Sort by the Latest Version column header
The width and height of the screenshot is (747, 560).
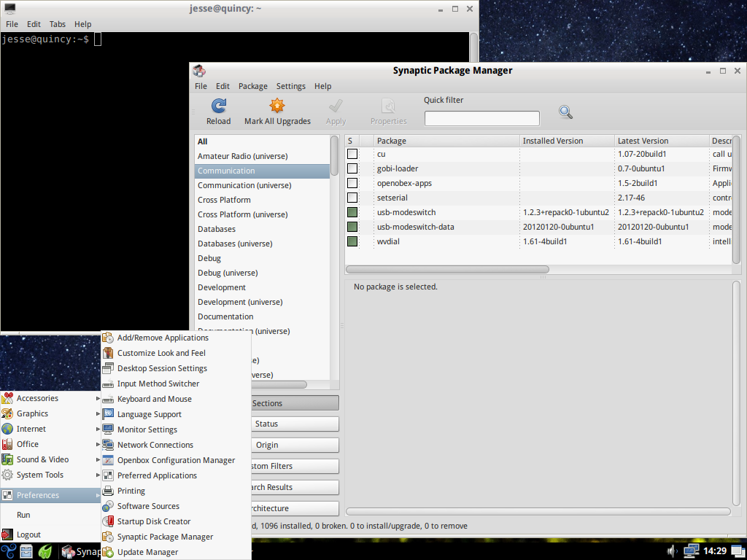point(662,141)
